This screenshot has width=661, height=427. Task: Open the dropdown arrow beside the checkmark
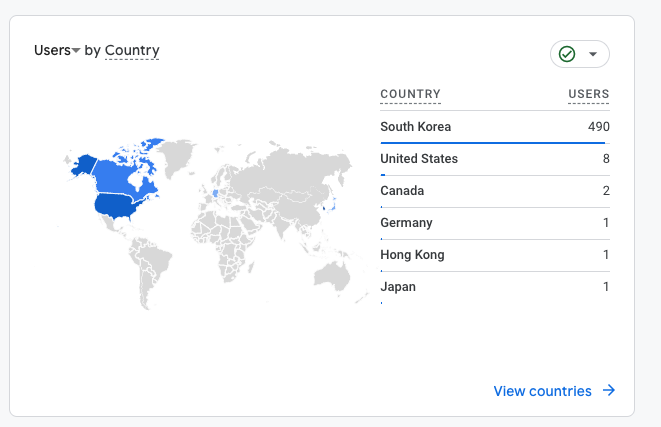pos(593,54)
